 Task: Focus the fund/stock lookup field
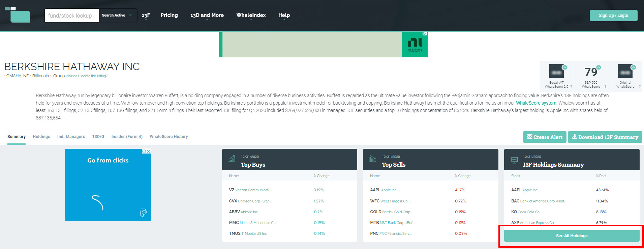[72, 16]
